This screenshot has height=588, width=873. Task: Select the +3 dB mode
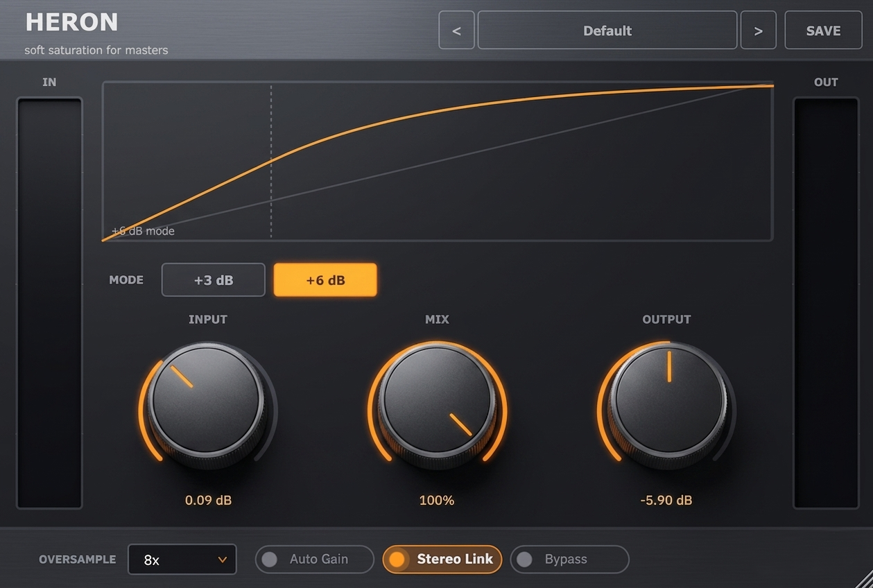(214, 280)
